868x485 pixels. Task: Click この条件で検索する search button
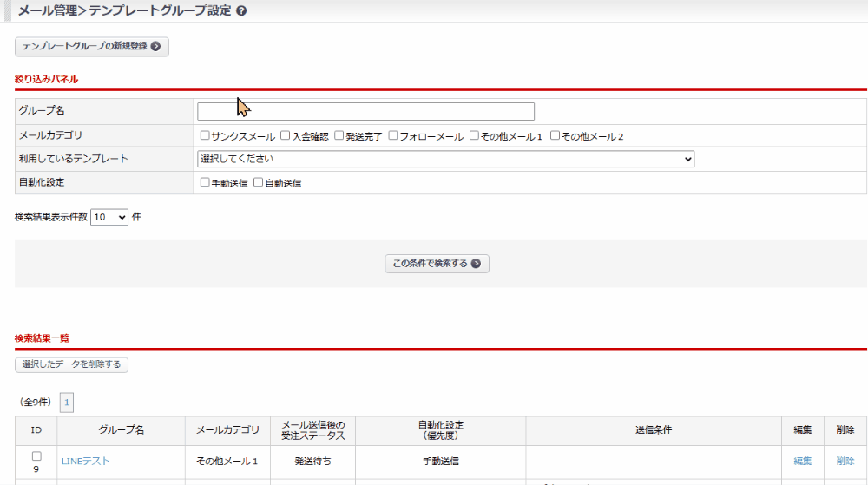click(437, 264)
